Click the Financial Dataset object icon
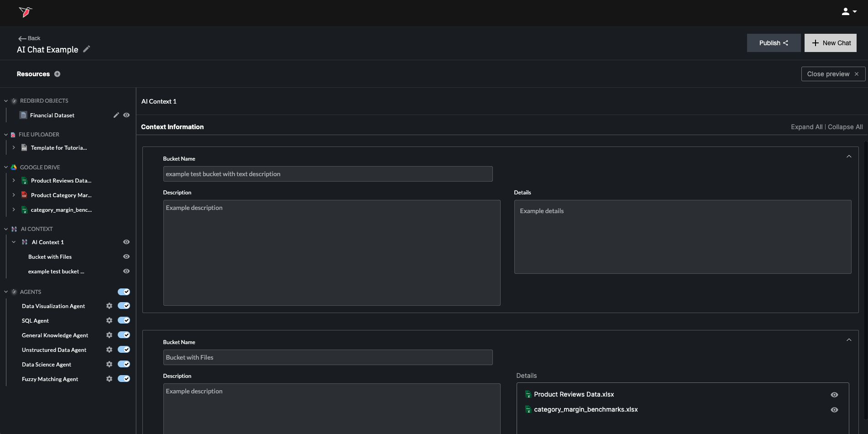The height and width of the screenshot is (434, 868). pyautogui.click(x=23, y=115)
